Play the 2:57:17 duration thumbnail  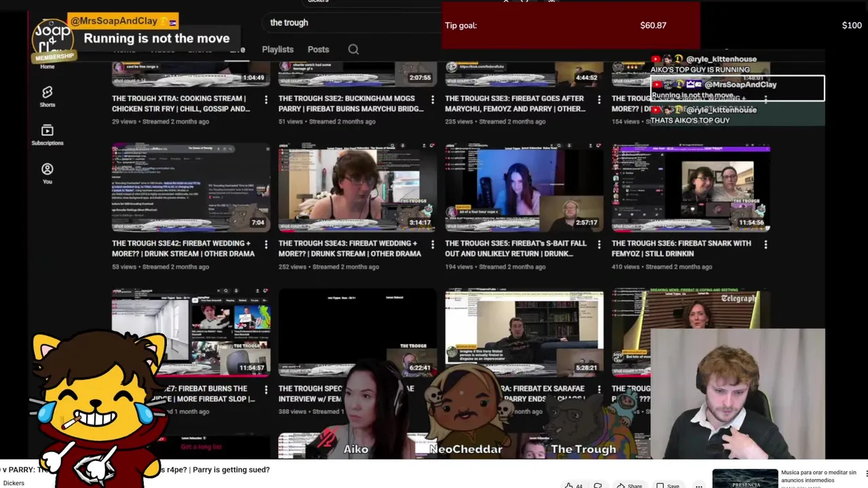pos(524,187)
